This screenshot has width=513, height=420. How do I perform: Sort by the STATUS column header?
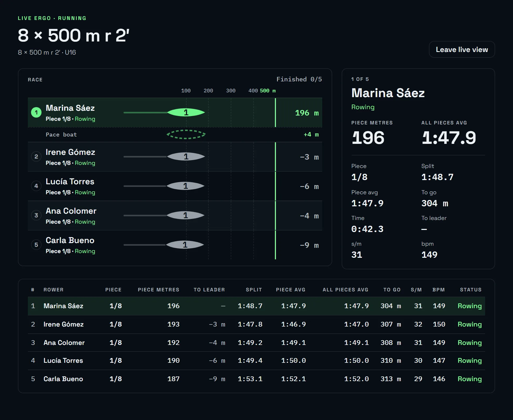(x=471, y=290)
